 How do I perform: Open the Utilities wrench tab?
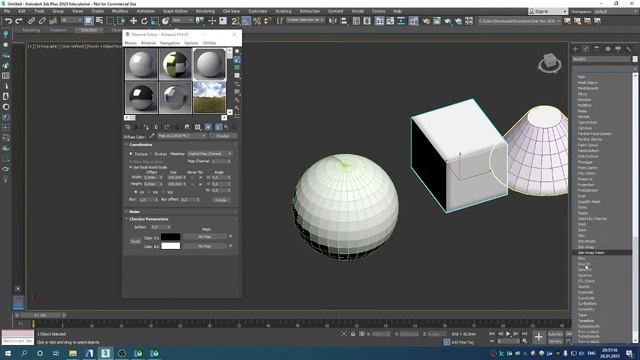pyautogui.click(x=629, y=49)
